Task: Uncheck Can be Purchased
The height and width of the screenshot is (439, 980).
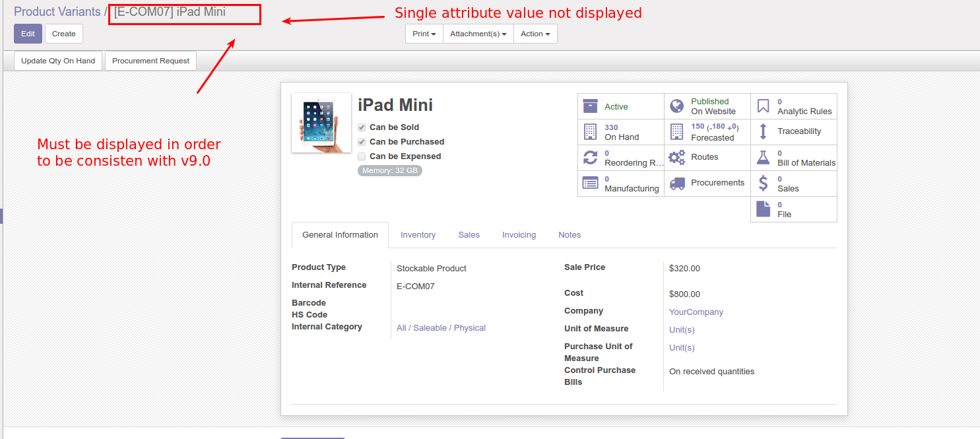Action: tap(362, 141)
